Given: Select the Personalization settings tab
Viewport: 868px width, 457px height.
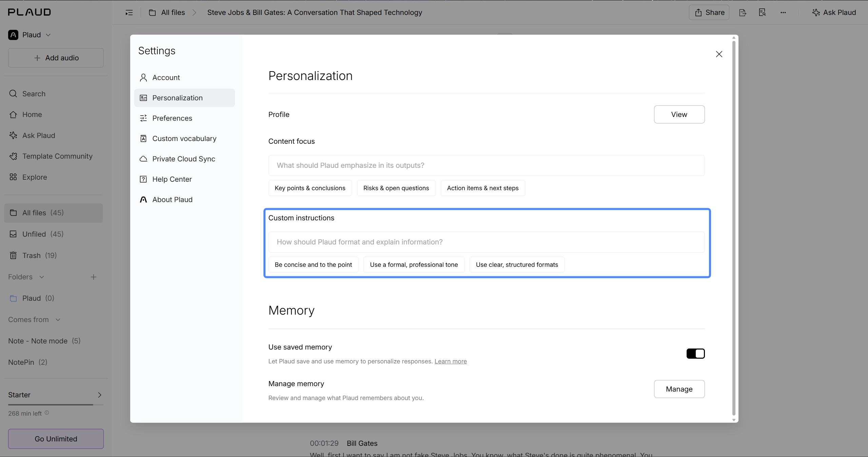Looking at the screenshot, I should (184, 98).
